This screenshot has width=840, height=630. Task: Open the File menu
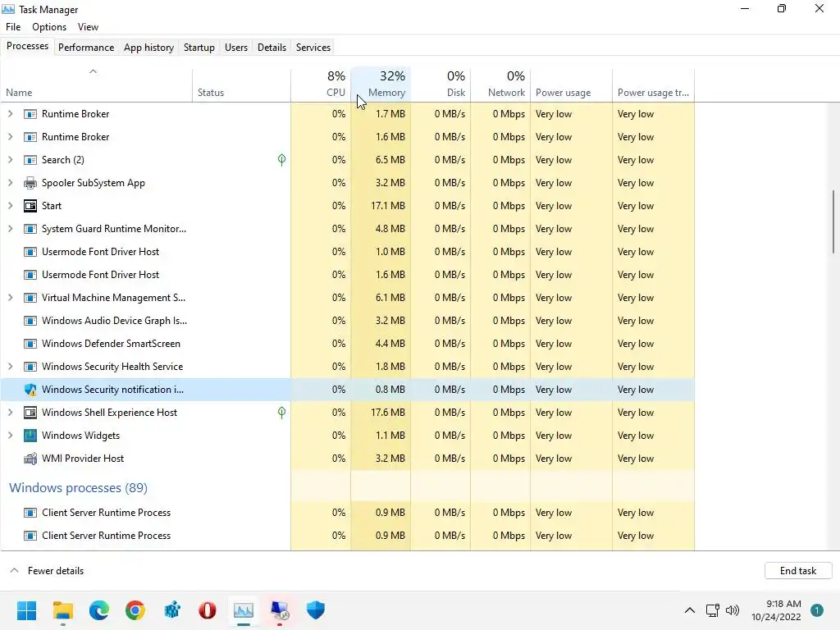tap(13, 27)
